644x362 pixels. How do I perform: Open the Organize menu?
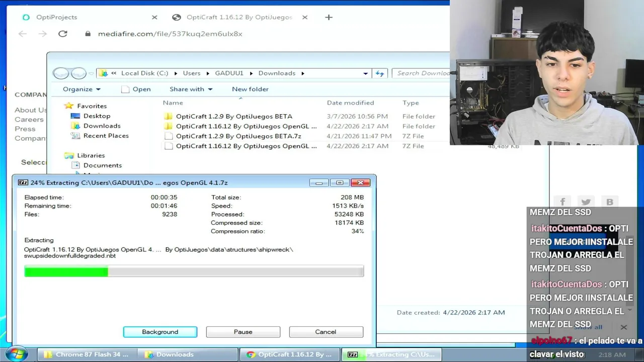(82, 89)
